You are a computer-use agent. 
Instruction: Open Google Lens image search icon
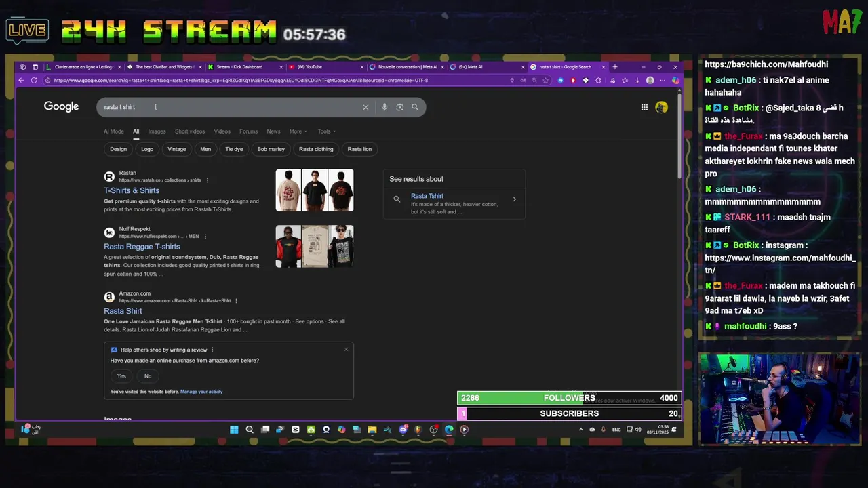tap(399, 107)
